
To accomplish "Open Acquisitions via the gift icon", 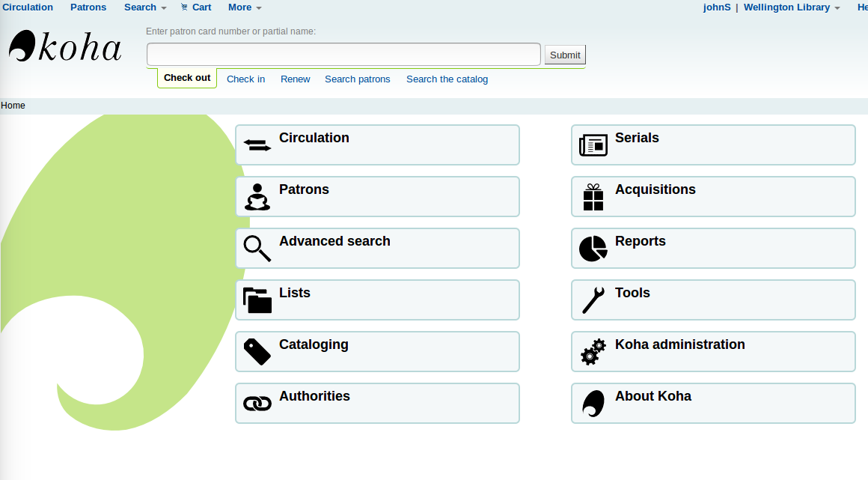I will pos(593,196).
